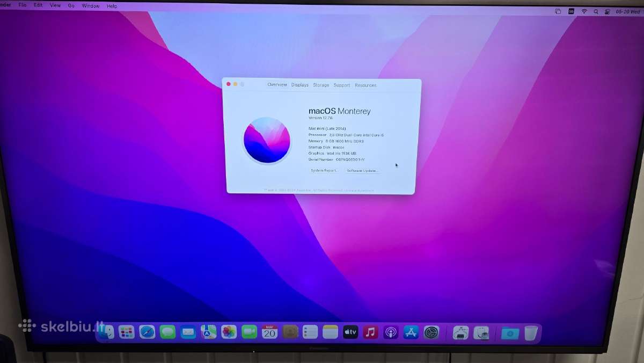Open the Notes app in Dock

[x=331, y=332]
